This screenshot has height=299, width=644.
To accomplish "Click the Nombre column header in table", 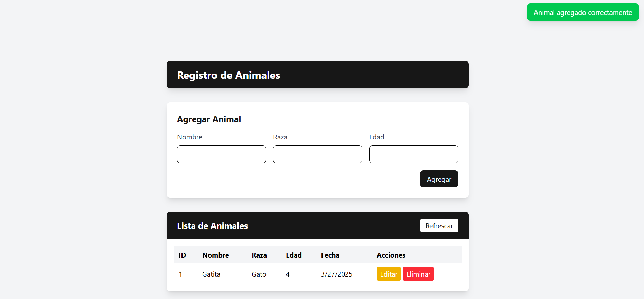I will point(216,255).
